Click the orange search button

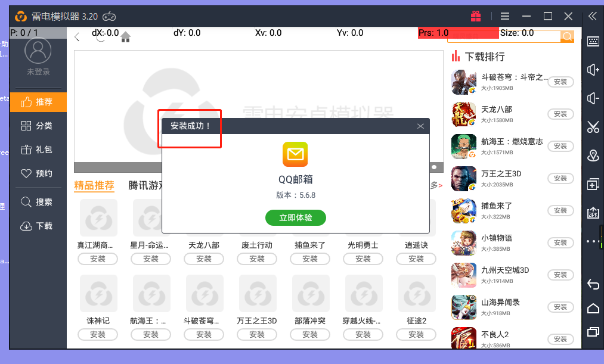567,36
